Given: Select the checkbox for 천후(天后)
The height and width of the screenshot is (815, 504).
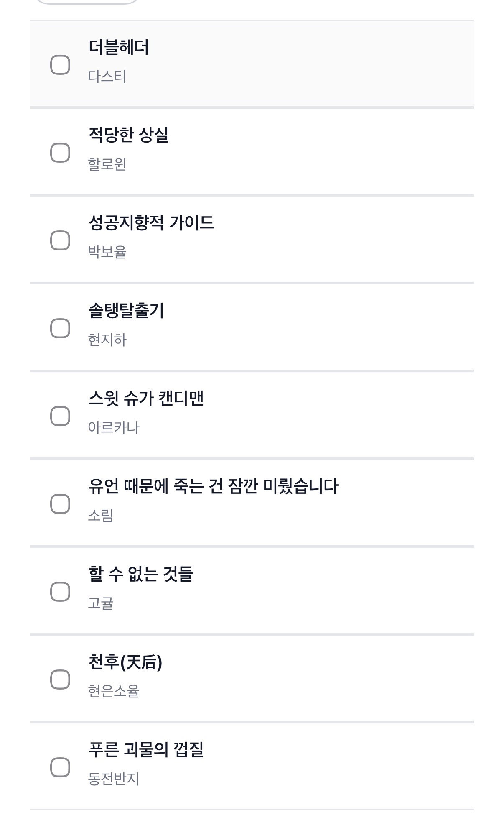Looking at the screenshot, I should pyautogui.click(x=60, y=680).
